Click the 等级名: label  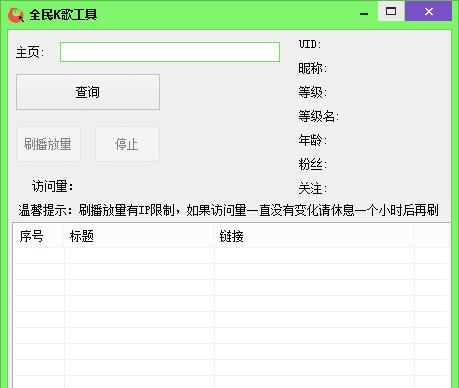tap(318, 116)
